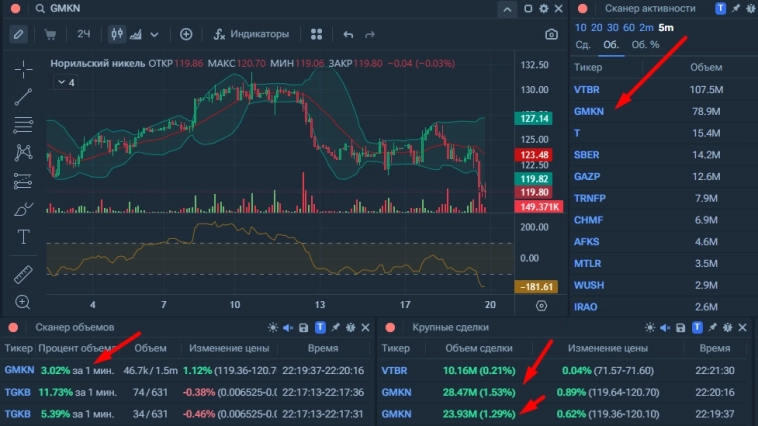Click the zoom-in magnifier tool
Screen dimensions: 758x426
(x=22, y=302)
